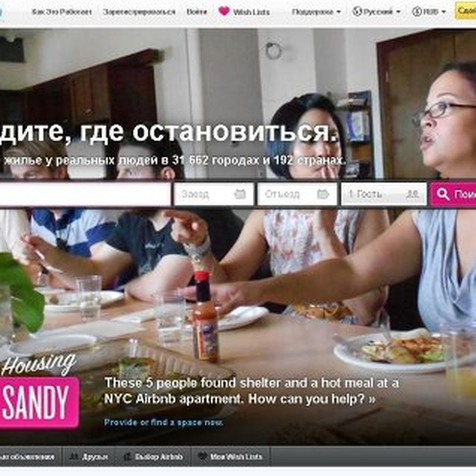Viewport: 476px width, 476px height.
Task: Expand the RUB currency dropdown
Action: click(x=429, y=12)
